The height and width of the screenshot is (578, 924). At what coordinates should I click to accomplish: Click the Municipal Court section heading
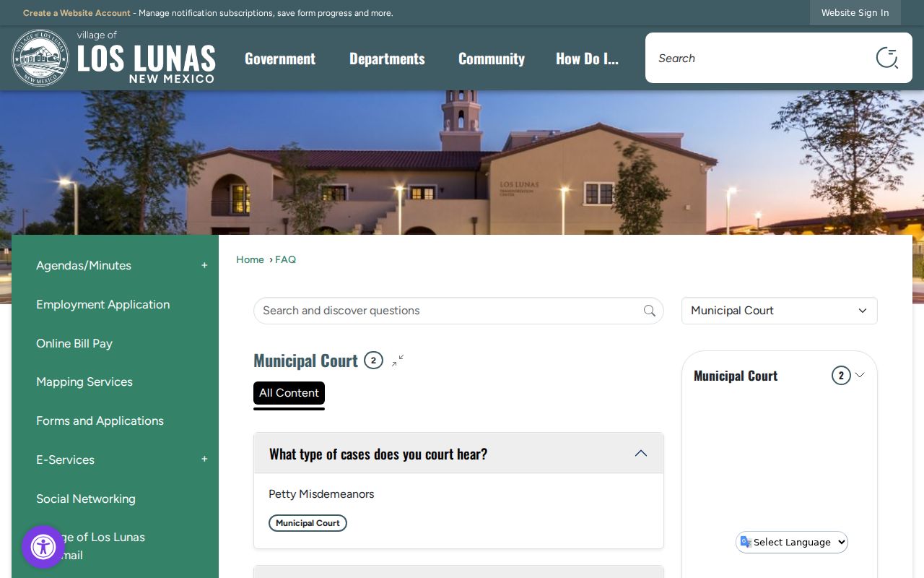(x=305, y=361)
